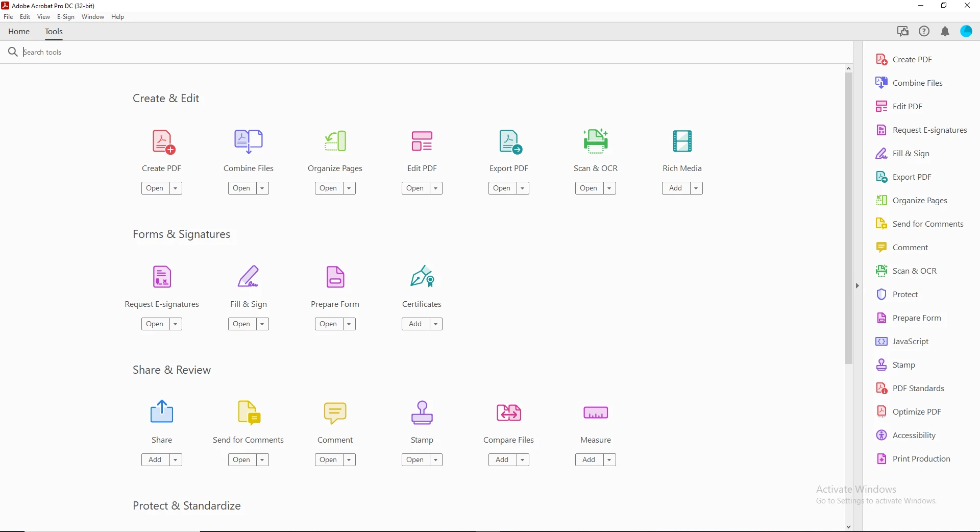Collapse the right tools pane arrow
This screenshot has width=980, height=532.
click(857, 286)
